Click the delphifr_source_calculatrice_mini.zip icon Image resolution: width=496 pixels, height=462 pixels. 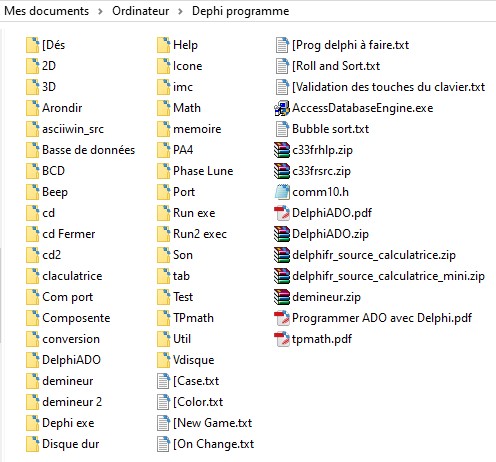tap(282, 276)
